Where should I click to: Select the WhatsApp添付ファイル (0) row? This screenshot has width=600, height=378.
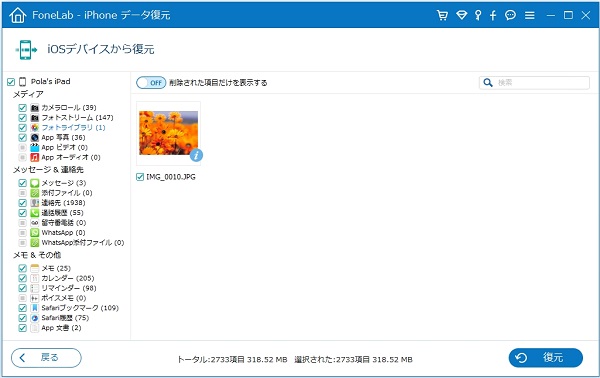tap(71, 243)
